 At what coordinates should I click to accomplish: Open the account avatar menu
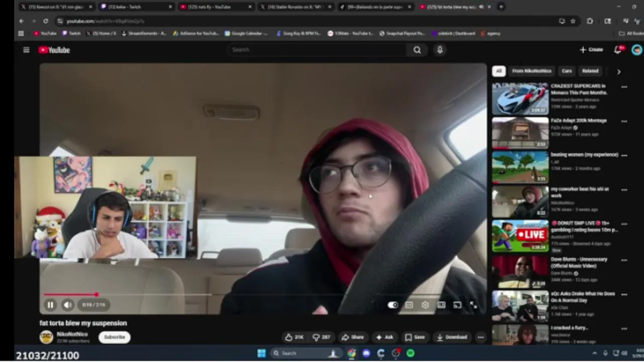click(x=636, y=50)
